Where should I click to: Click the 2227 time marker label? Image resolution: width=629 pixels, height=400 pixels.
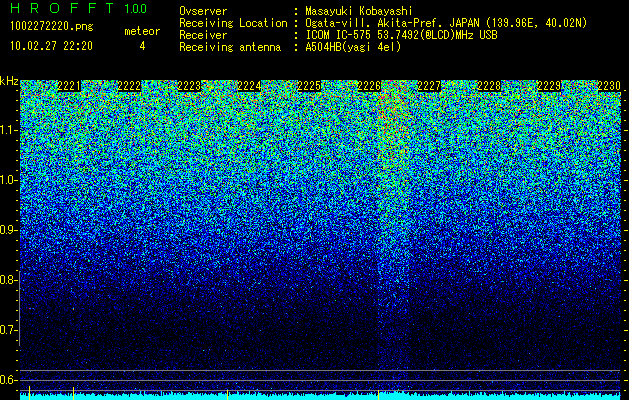coord(429,86)
